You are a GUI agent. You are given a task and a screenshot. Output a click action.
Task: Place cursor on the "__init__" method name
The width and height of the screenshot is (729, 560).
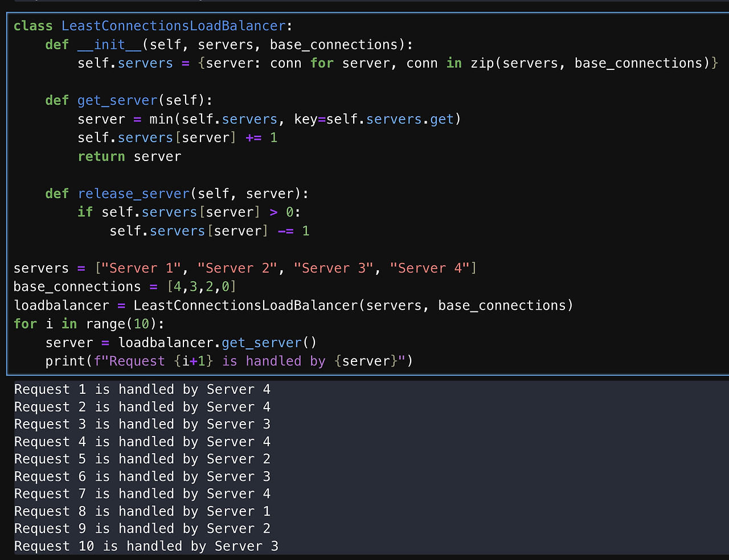pos(109,45)
